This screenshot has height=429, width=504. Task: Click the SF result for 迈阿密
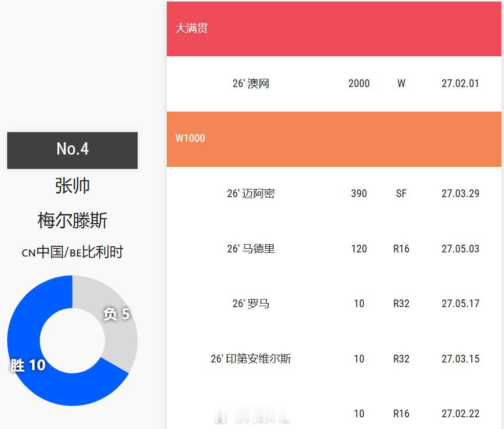coord(401,194)
